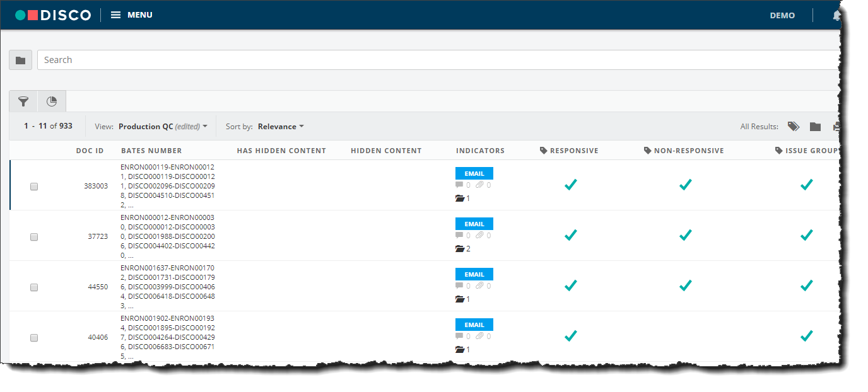Click the DISCO logo
868x392 pixels.
pyautogui.click(x=53, y=15)
